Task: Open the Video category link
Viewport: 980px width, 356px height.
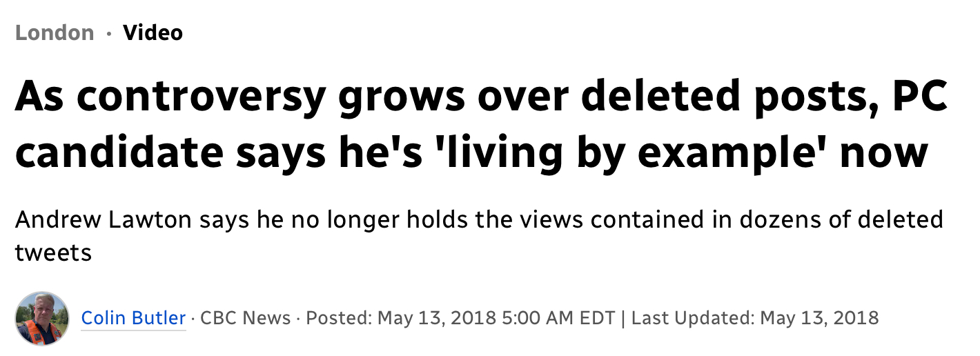Action: pos(153,33)
